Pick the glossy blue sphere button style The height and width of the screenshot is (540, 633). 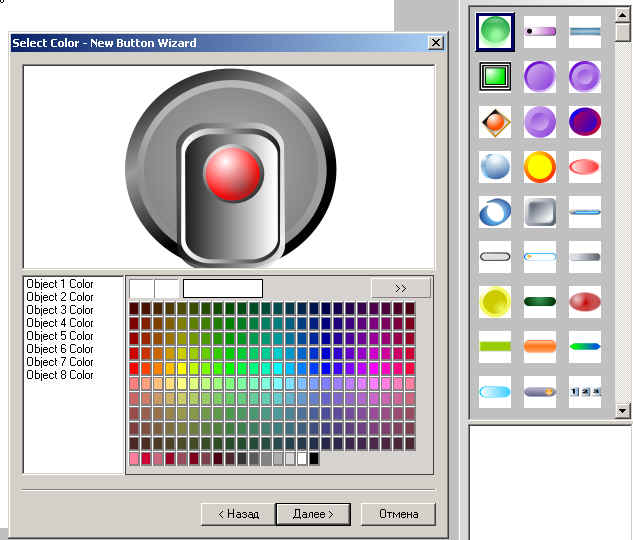coord(495,166)
